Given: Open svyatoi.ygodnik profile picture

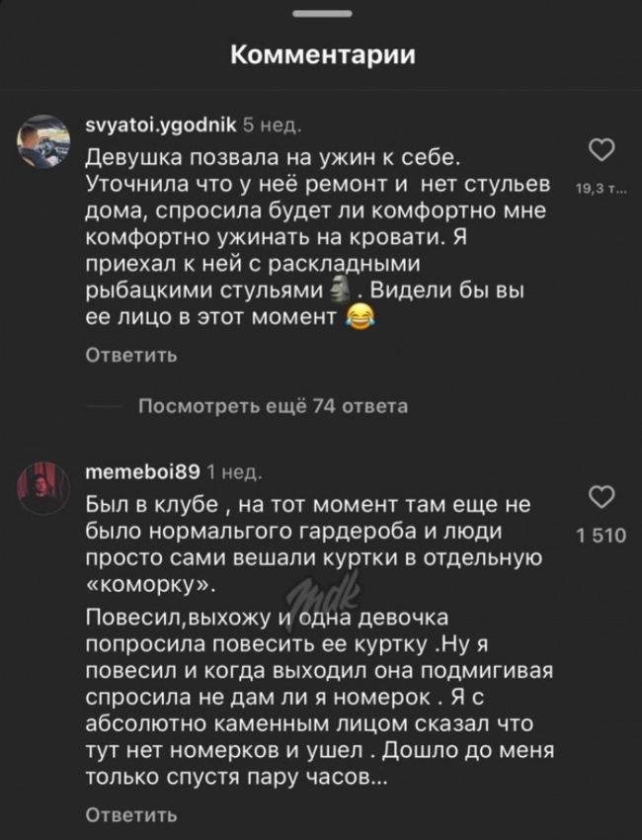Looking at the screenshot, I should (x=43, y=141).
